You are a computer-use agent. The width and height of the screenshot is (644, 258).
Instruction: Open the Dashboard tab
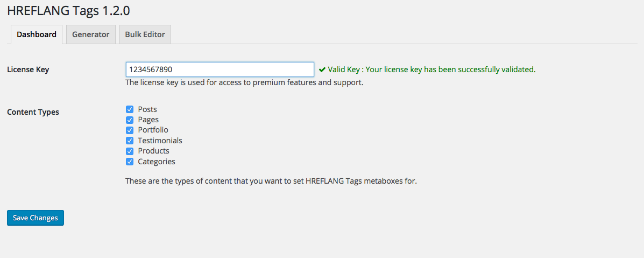37,34
